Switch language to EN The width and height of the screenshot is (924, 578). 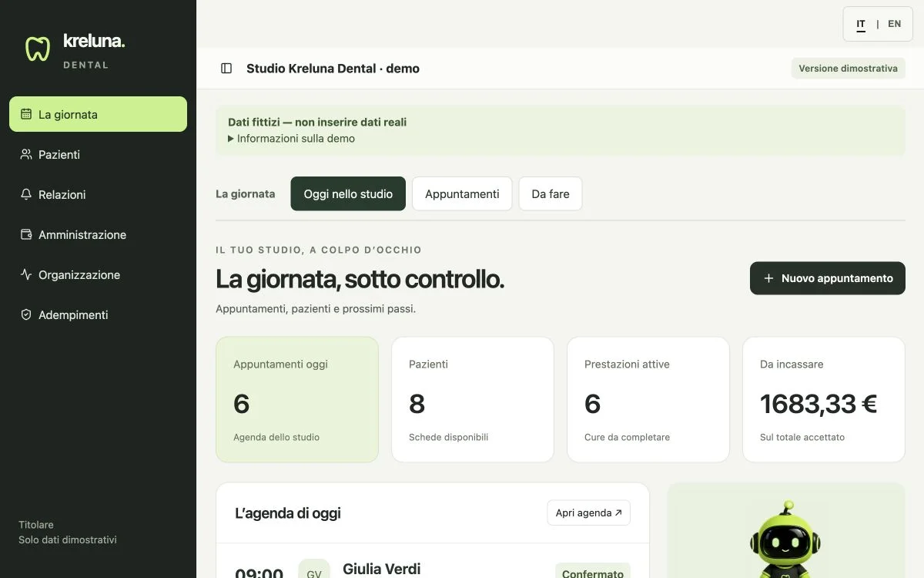pos(894,24)
